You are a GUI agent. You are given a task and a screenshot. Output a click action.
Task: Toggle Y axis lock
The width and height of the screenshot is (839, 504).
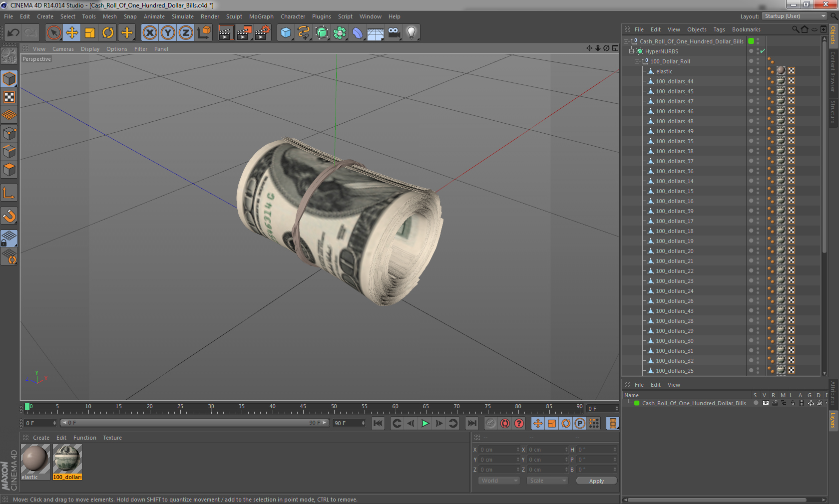(168, 33)
